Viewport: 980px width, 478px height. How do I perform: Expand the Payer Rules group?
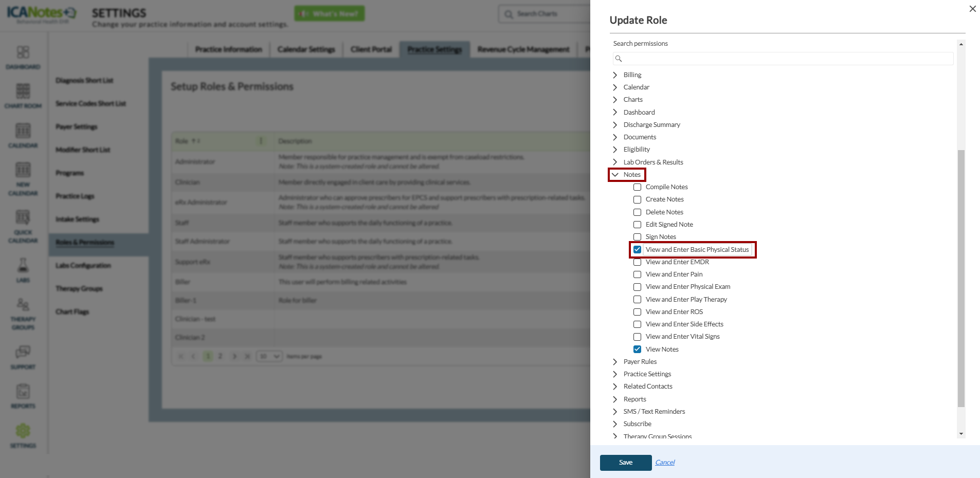click(615, 362)
